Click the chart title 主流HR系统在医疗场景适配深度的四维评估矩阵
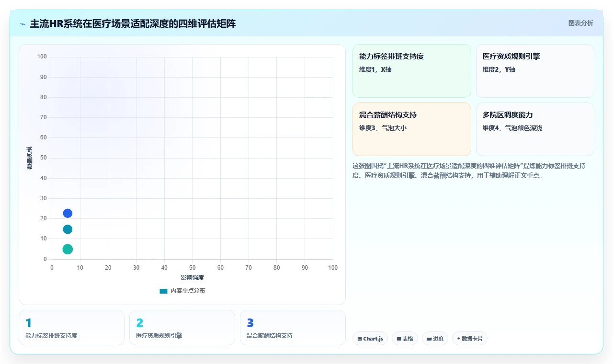The width and height of the screenshot is (613, 364). point(133,24)
